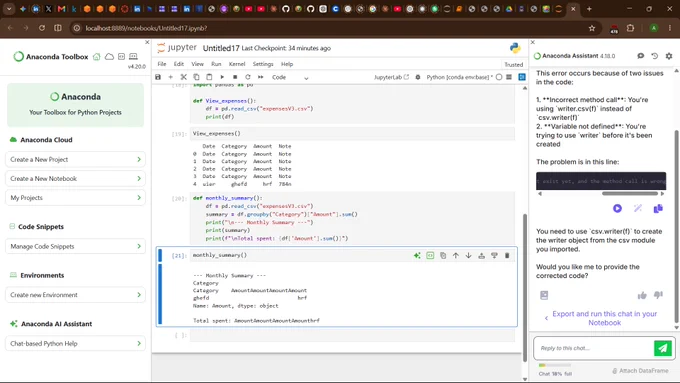Ask Anaconda Assistant sparkle icon in cell 21
Viewport: 680px width, 383px height.
[x=417, y=255]
